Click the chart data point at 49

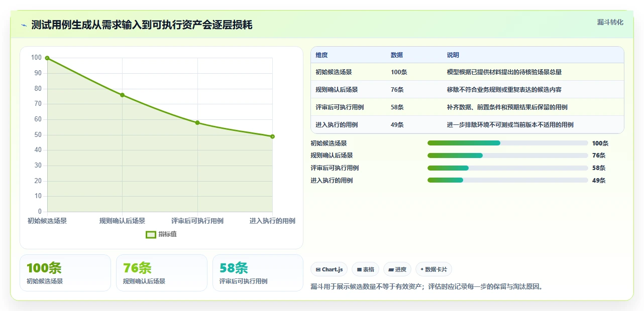272,136
